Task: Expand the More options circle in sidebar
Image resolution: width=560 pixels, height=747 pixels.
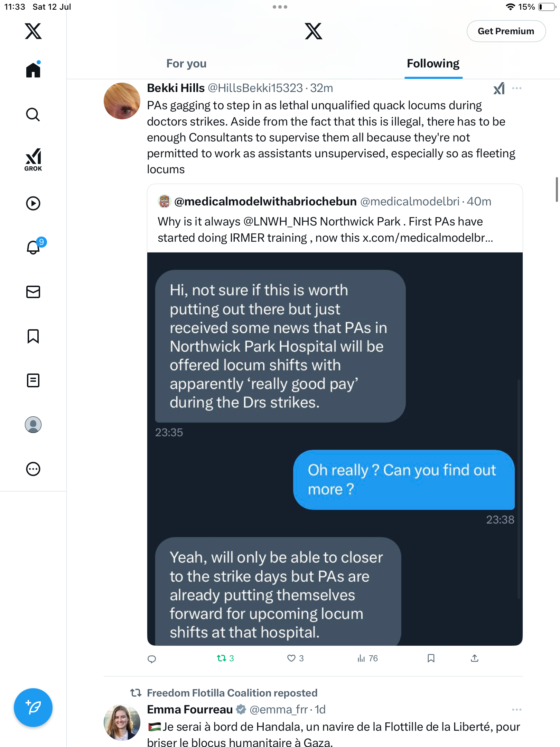Action: [33, 469]
